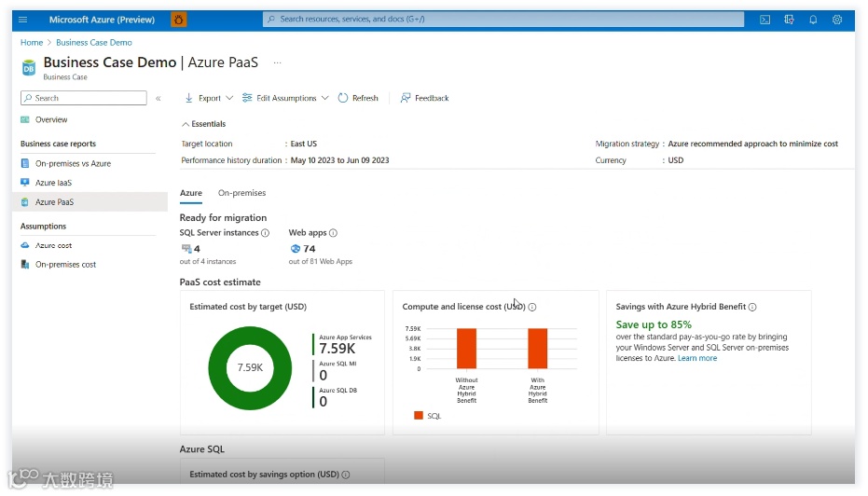The width and height of the screenshot is (868, 496).
Task: Click the Azure PaaS sidebar icon
Action: pos(25,202)
